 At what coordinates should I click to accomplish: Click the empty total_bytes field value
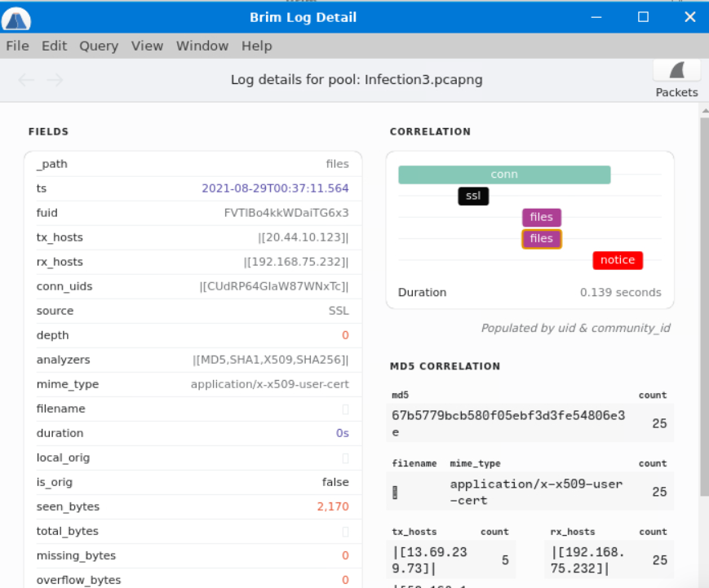tap(345, 531)
